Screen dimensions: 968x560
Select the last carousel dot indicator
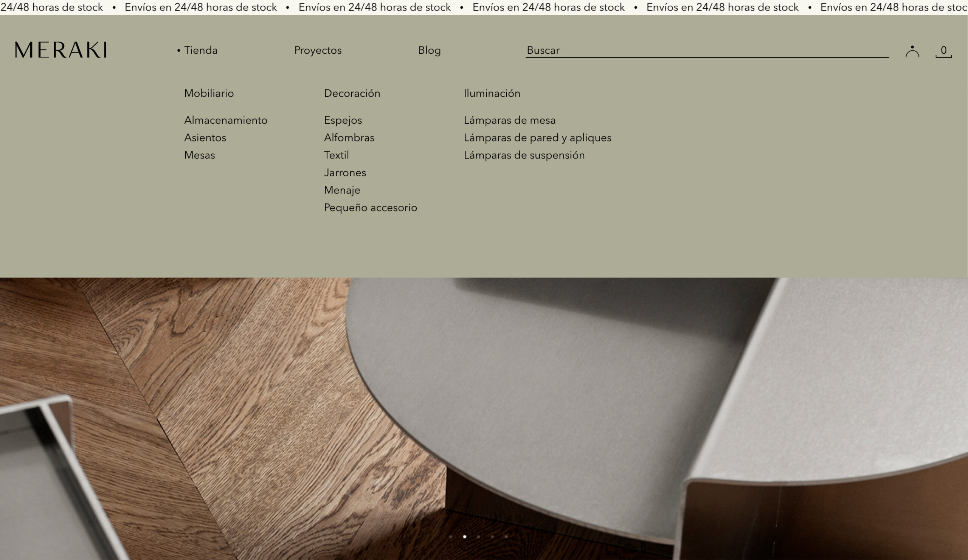[507, 537]
